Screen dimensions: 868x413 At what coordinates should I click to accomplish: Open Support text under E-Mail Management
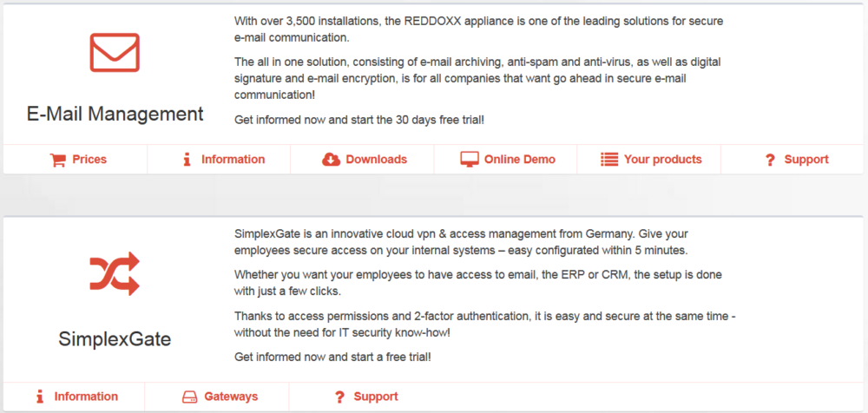tap(806, 160)
